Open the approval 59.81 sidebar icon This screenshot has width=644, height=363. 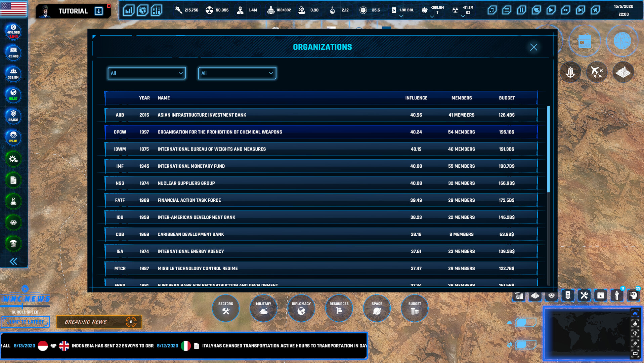click(x=13, y=137)
